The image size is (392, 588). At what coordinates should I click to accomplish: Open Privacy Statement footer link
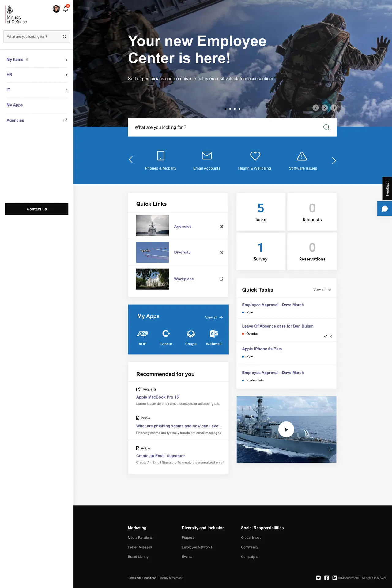(170, 578)
